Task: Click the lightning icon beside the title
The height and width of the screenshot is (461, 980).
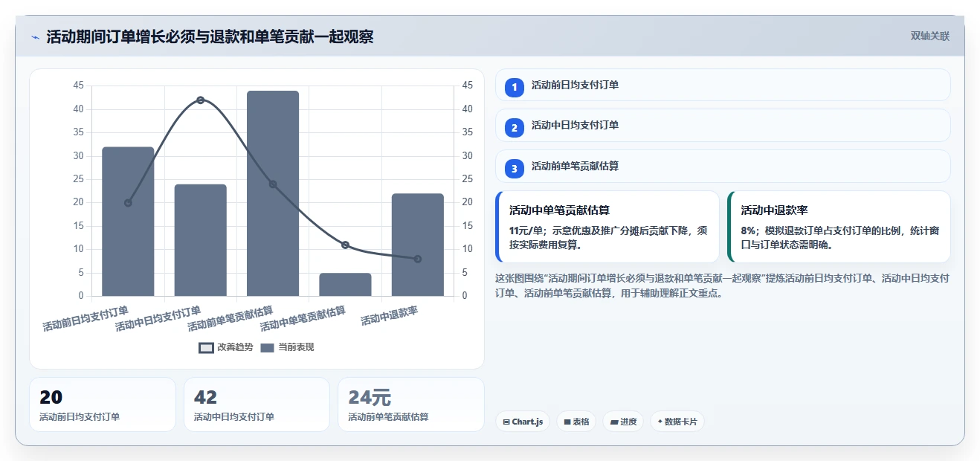Action: pos(36,36)
